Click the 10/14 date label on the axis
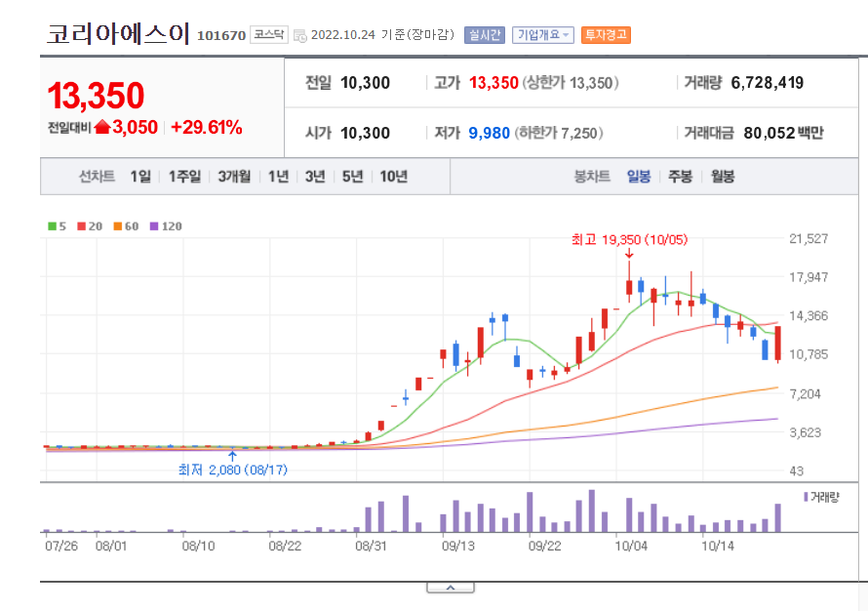Viewport: 868px width, 611px height. point(718,547)
